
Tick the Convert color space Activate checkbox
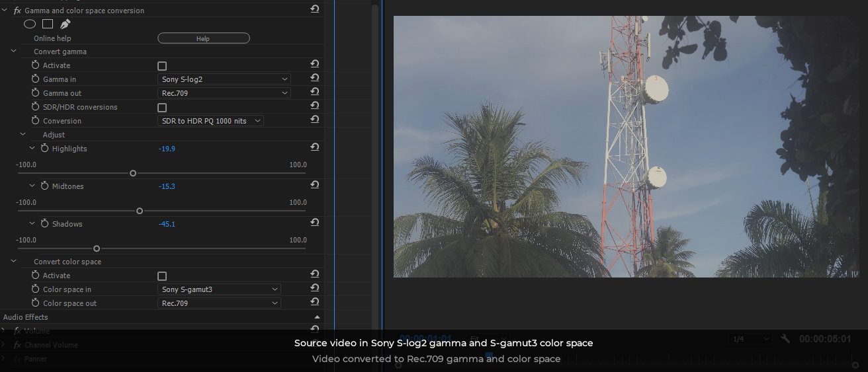(x=162, y=276)
